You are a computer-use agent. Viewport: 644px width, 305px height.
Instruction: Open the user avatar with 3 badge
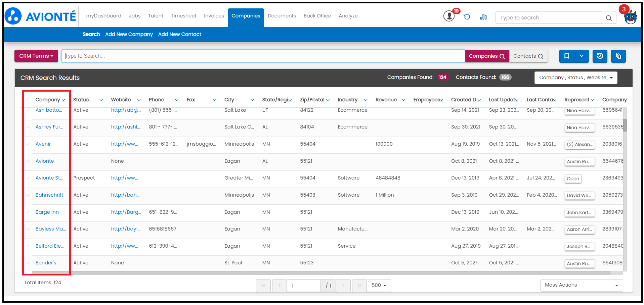tap(630, 17)
